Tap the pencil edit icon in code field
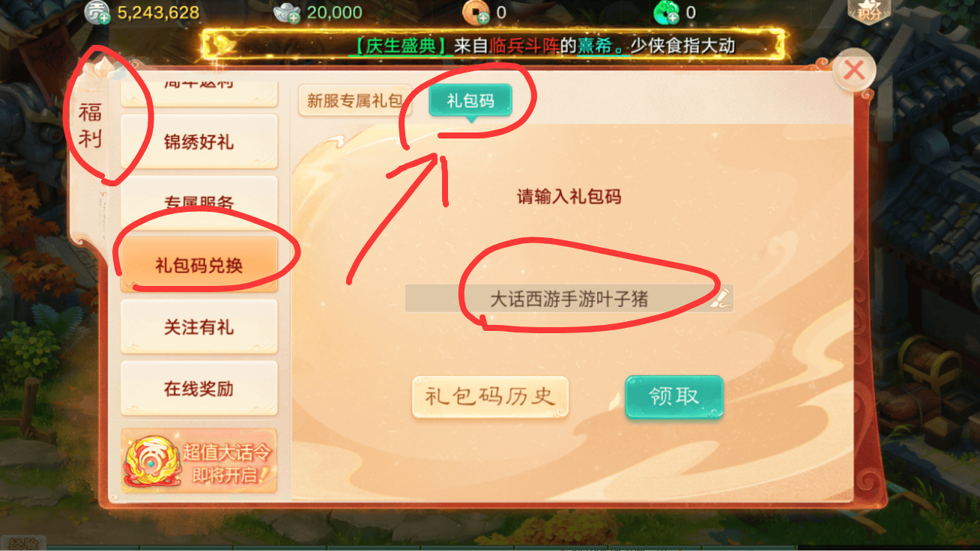The width and height of the screenshot is (980, 551). [719, 298]
